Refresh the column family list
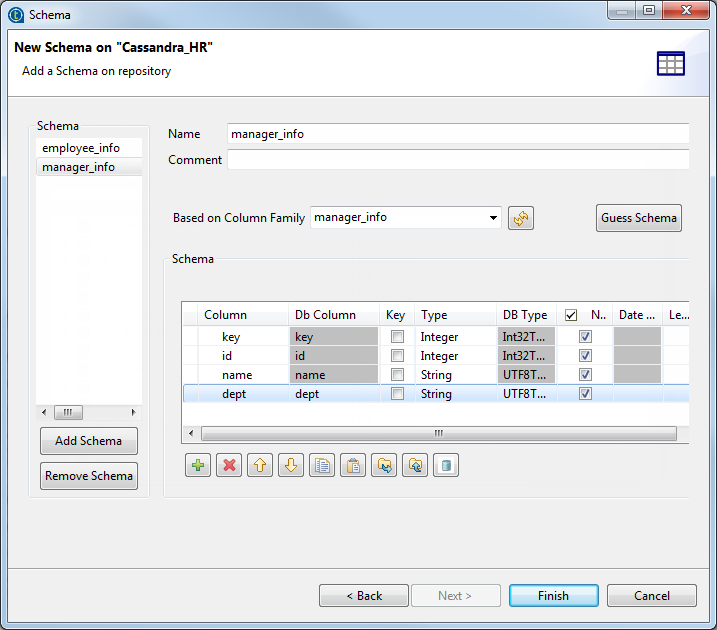Screen dimensions: 717x630 coord(521,218)
